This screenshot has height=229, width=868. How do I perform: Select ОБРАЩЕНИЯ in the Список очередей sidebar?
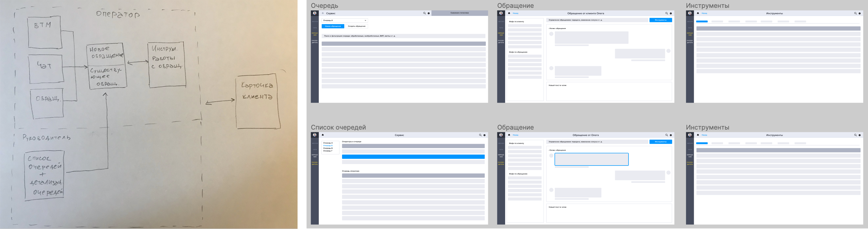[x=315, y=156]
